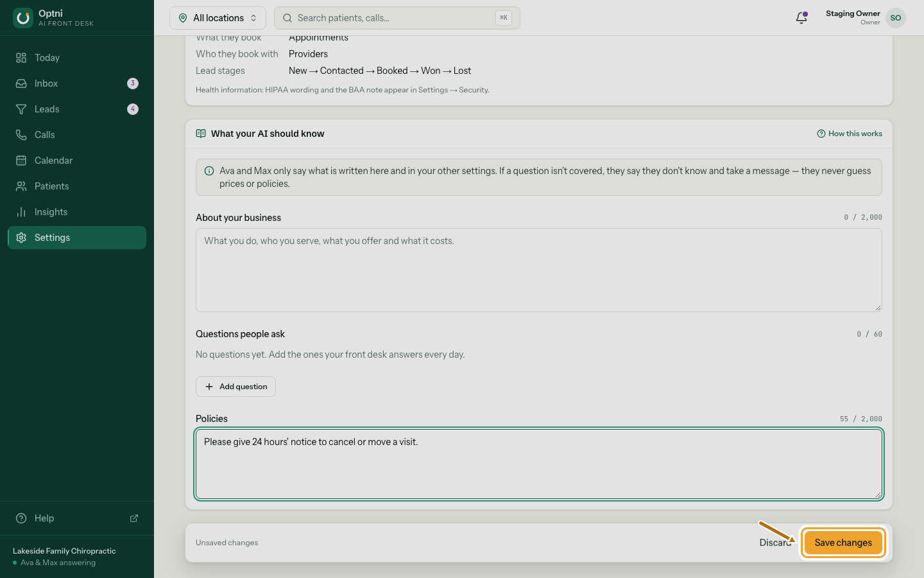The height and width of the screenshot is (578, 924).
Task: Click the Patients sidebar icon
Action: coord(21,186)
